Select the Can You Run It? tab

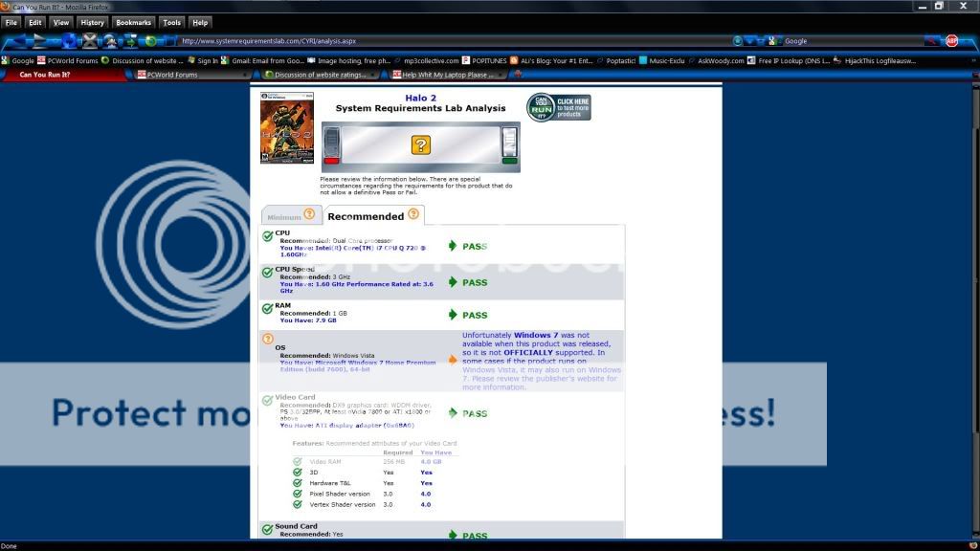[x=65, y=75]
